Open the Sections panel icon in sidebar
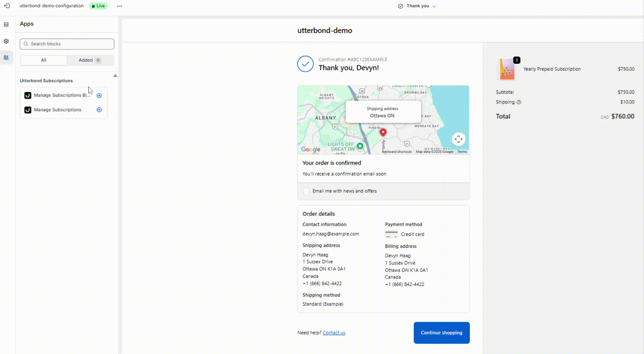Screen dimensions: 644x354 [x=6, y=25]
